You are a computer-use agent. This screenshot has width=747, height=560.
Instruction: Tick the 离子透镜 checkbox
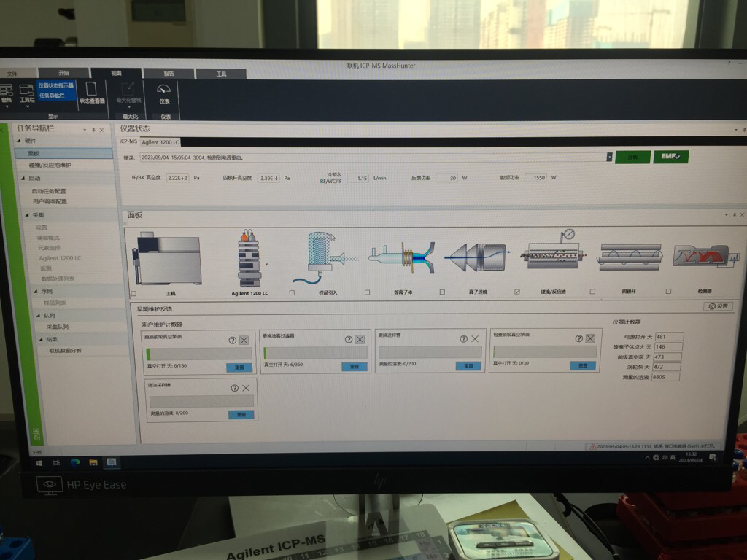tap(442, 292)
